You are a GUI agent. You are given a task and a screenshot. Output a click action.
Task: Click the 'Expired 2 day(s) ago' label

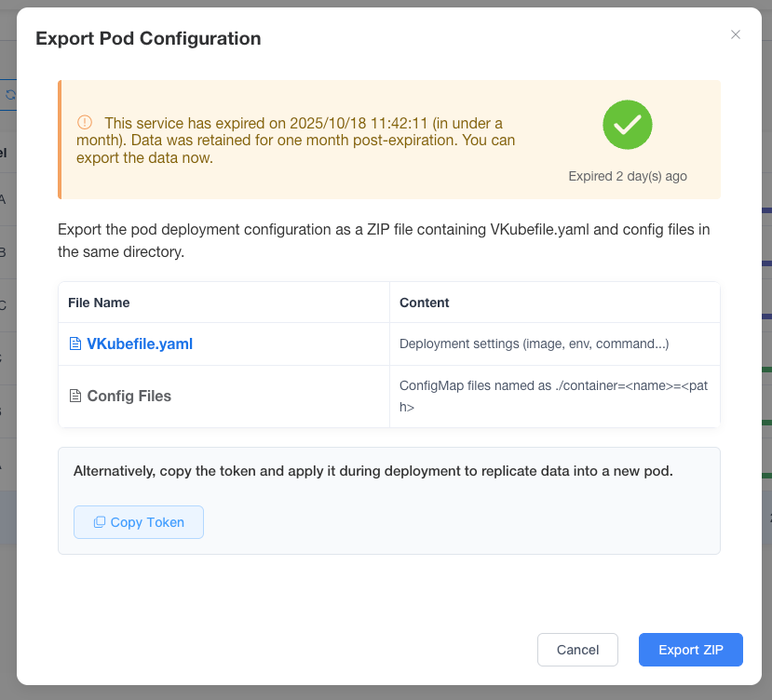(628, 176)
